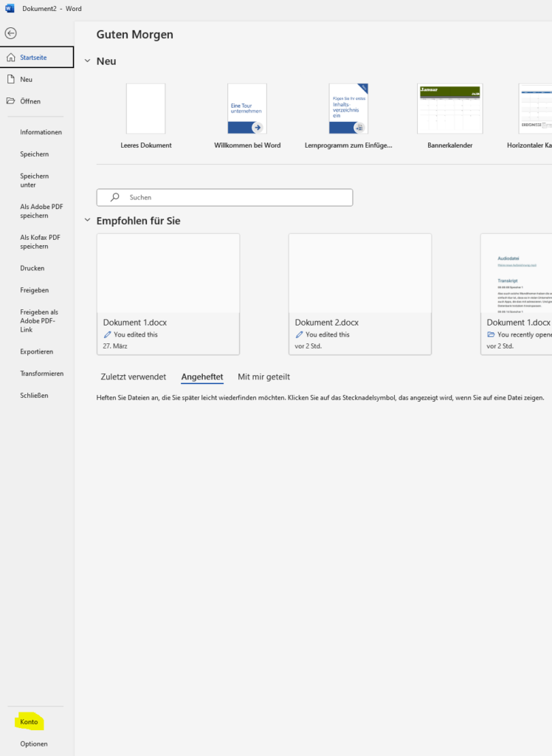Viewport: 552px width, 756px height.
Task: Collapse the Empfohlen für Sie section
Action: pos(87,220)
